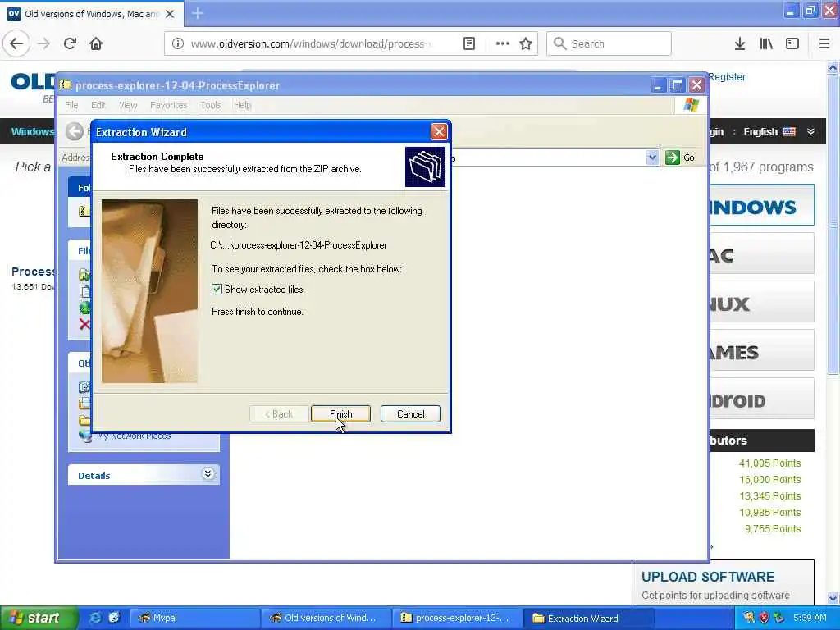The width and height of the screenshot is (840, 630).
Task: Click explorer Back arrow button
Action: pyautogui.click(x=75, y=131)
